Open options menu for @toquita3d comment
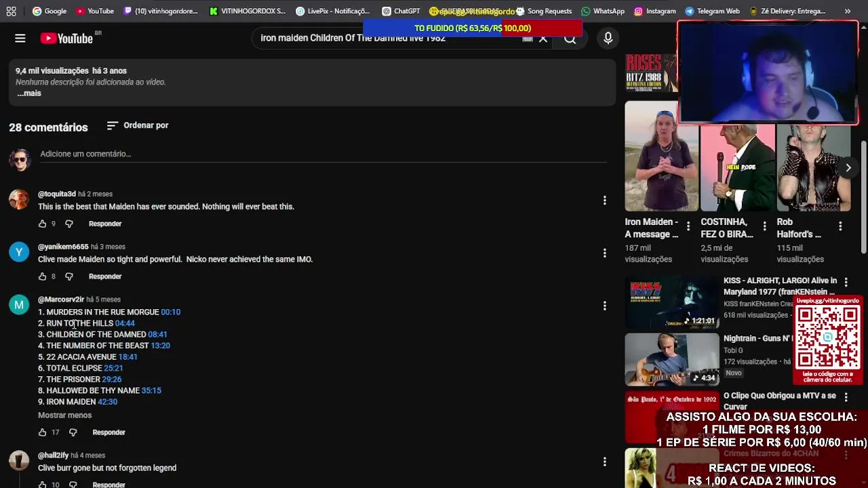The width and height of the screenshot is (868, 488). (604, 200)
